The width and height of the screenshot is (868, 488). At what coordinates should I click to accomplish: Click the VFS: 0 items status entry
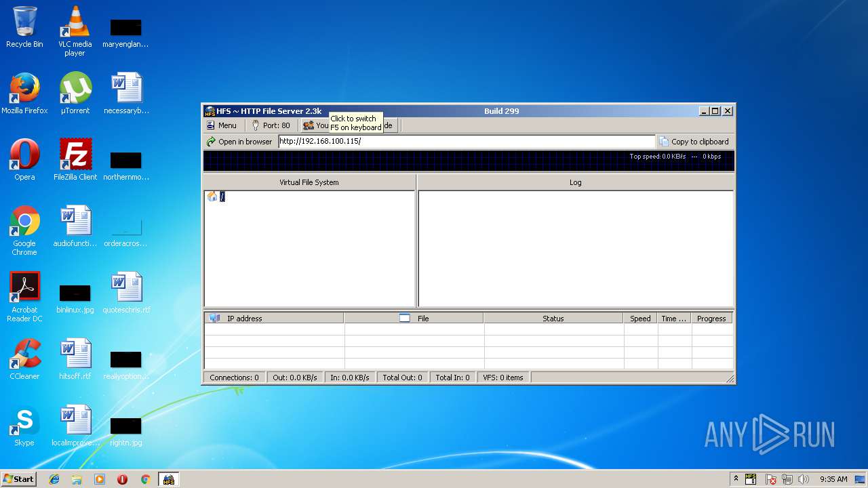click(x=503, y=378)
